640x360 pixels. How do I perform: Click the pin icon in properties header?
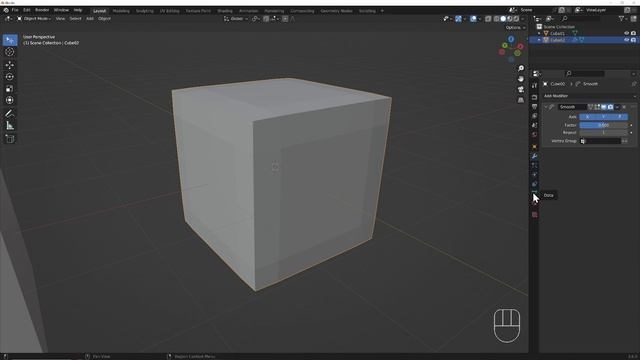(x=634, y=84)
